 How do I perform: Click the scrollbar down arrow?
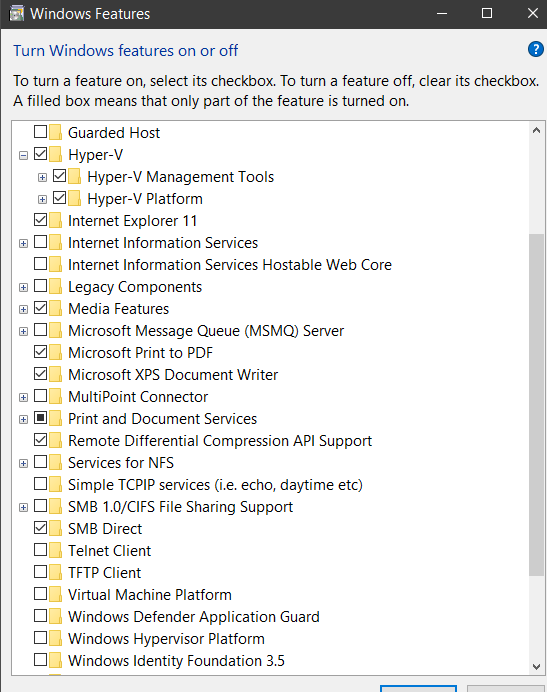(x=536, y=666)
